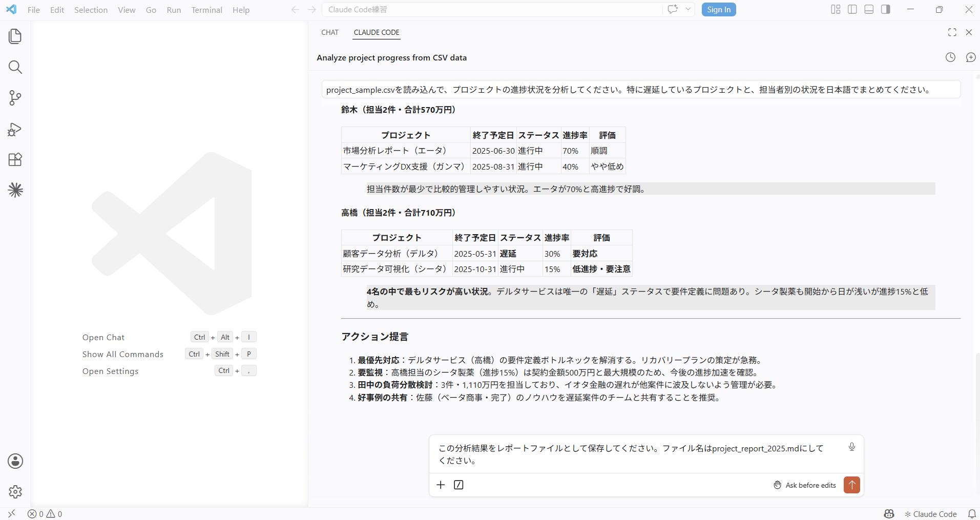This screenshot has height=520, width=980.
Task: Open the Search view in activity bar
Action: point(15,67)
